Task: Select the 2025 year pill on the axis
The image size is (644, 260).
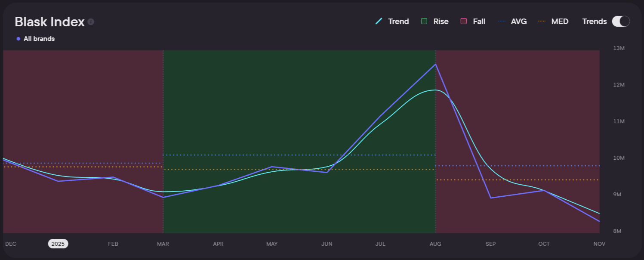Action: pos(58,244)
